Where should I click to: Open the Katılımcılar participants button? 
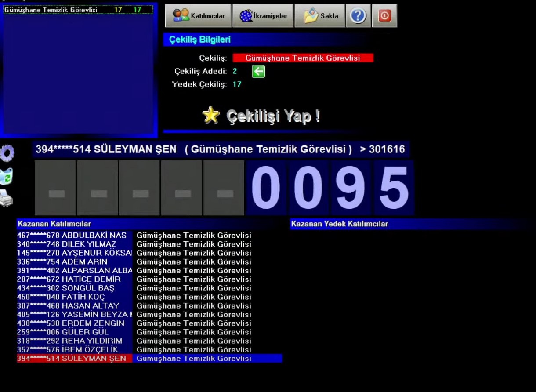(198, 16)
